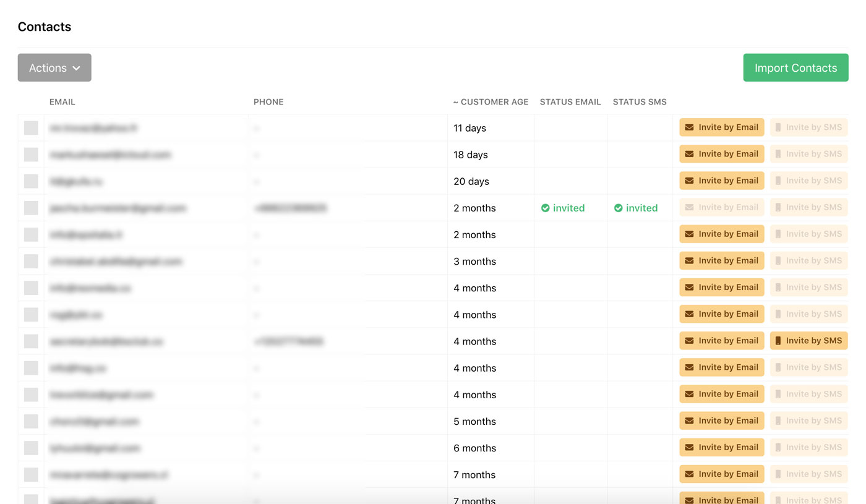Screen dimensions: 866x504
Task: Click the phone icon on the active Invite by SMS button
Action: (x=778, y=341)
